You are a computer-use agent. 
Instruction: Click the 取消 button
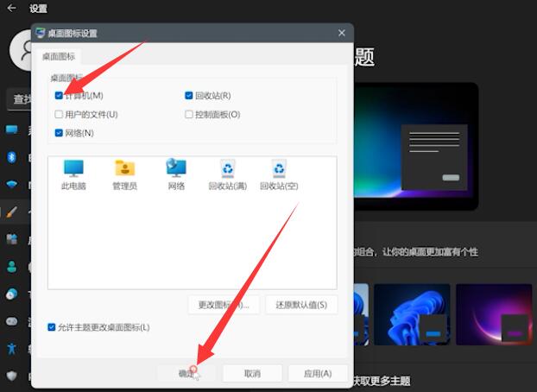click(x=252, y=374)
